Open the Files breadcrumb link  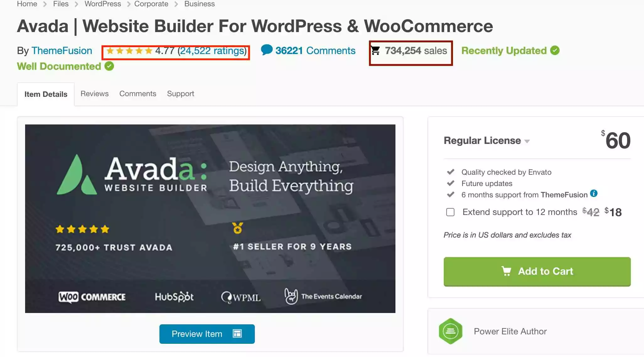tap(61, 4)
